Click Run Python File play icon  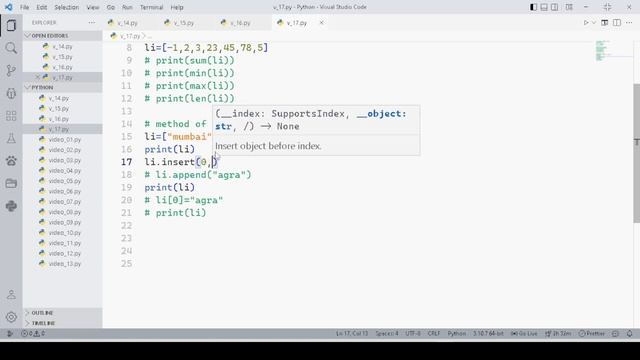(x=586, y=23)
